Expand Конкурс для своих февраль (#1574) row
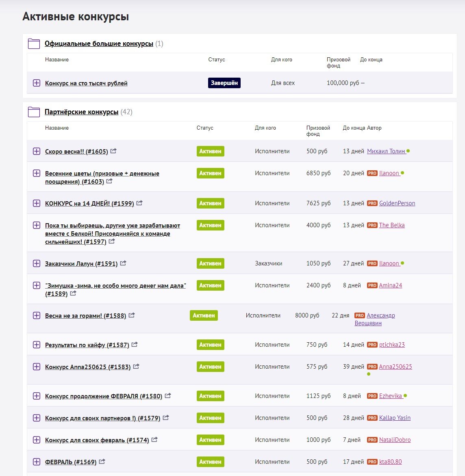 pyautogui.click(x=37, y=439)
